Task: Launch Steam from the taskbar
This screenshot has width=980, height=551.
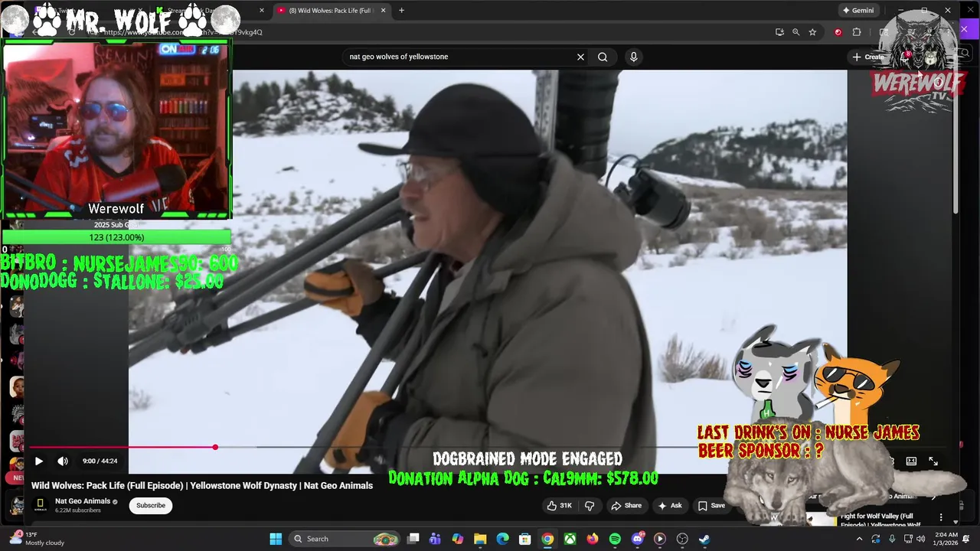Action: [x=704, y=539]
